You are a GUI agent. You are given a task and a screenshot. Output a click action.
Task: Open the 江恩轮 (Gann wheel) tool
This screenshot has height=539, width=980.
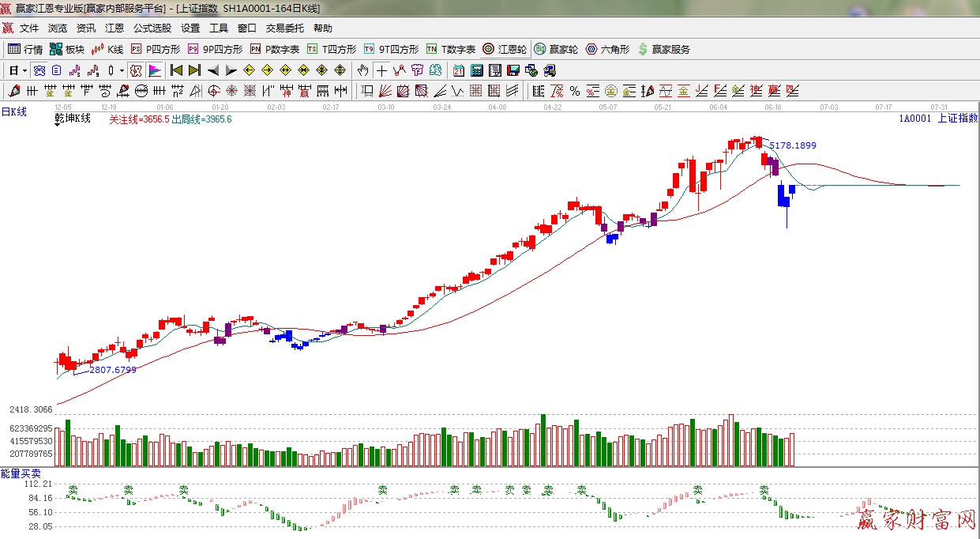[x=505, y=49]
